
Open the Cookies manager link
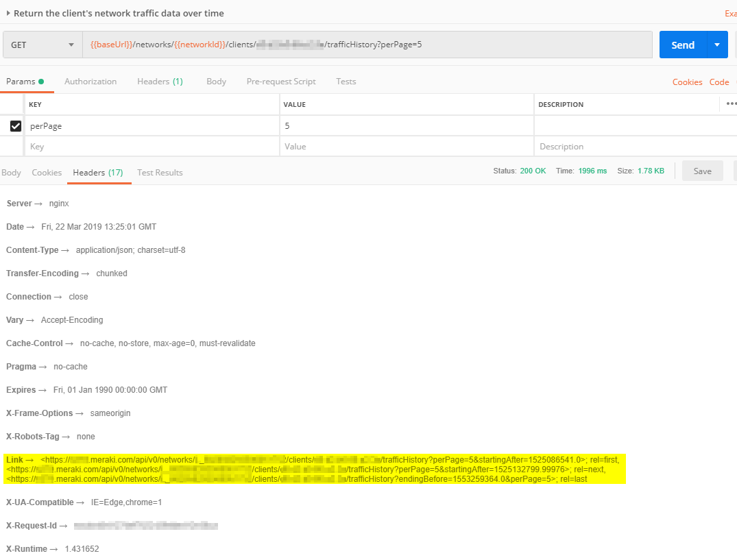(687, 82)
